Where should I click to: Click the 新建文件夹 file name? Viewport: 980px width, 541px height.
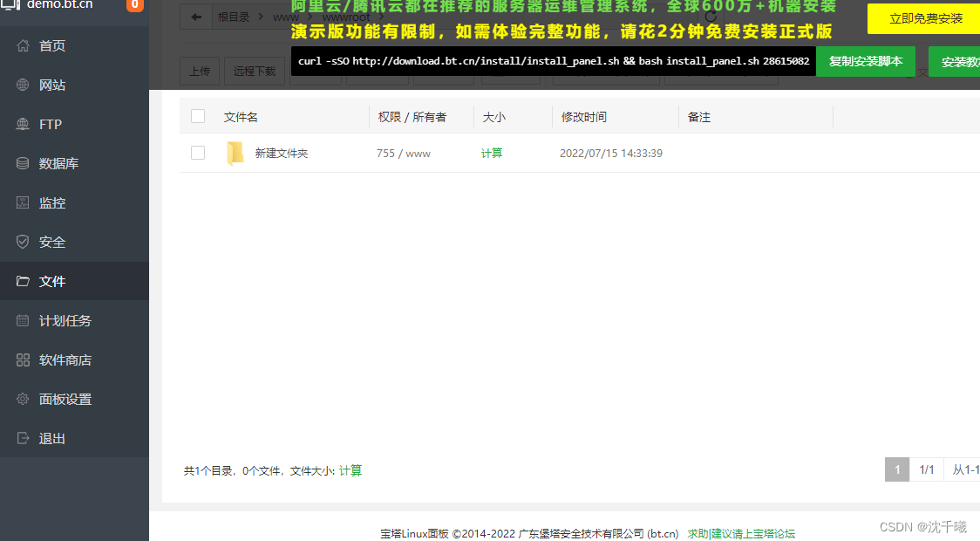282,154
